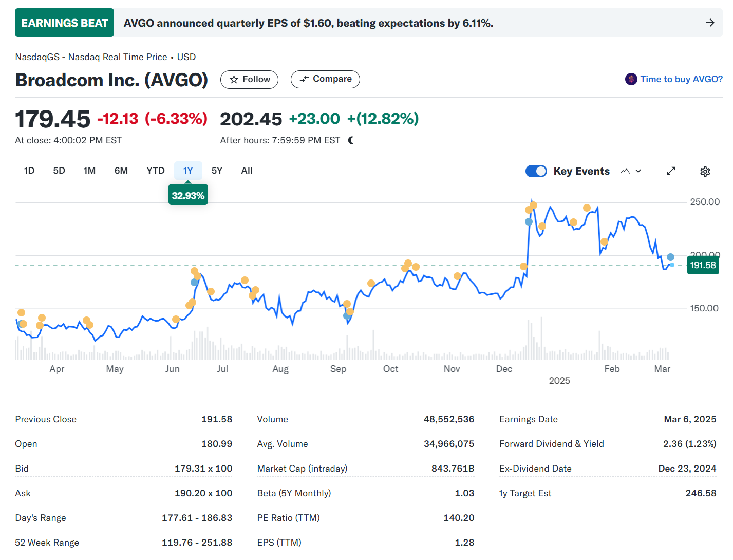Click the Bid value 179.31 x 100
Image resolution: width=733 pixels, height=560 pixels.
click(203, 469)
